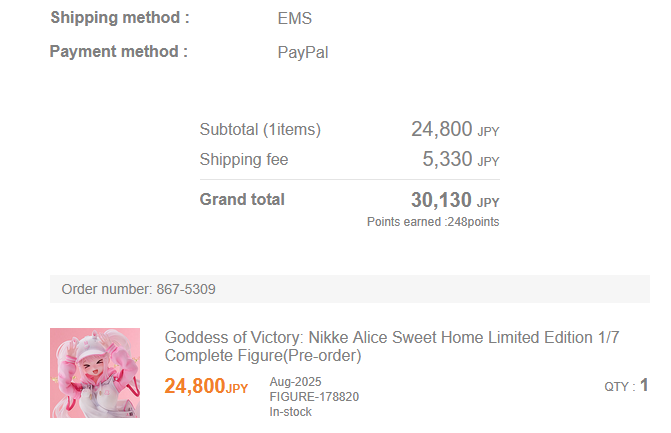
Task: Click the PayPal payment method value
Action: (x=303, y=53)
